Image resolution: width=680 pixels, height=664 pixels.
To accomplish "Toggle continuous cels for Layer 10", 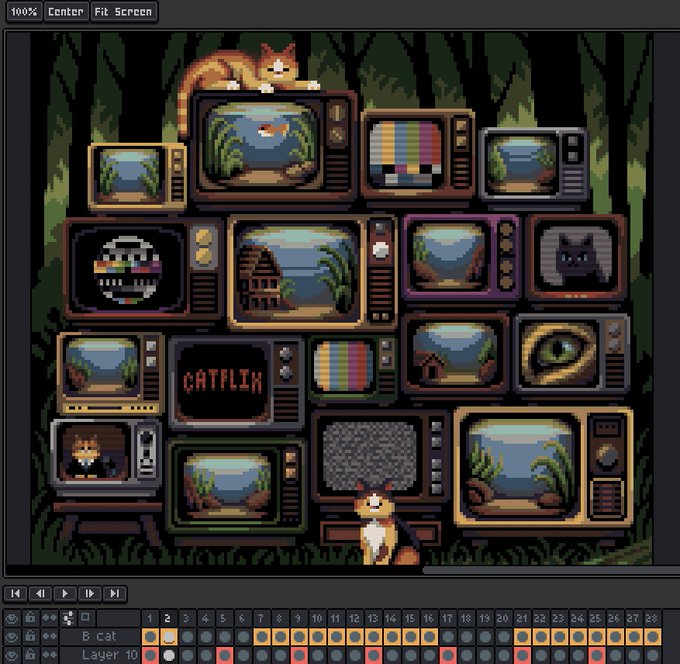I will tap(49, 655).
